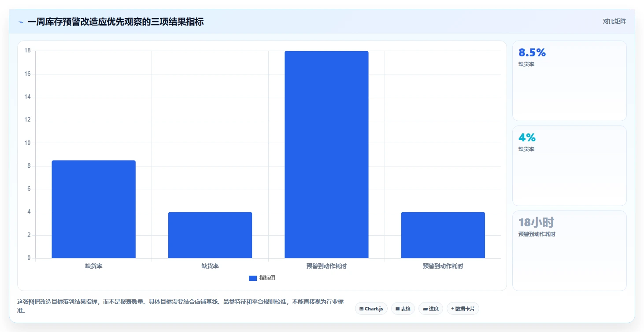Click the footer note starting with 这张图把改造目标
This screenshot has height=332, width=644.
[x=180, y=306]
